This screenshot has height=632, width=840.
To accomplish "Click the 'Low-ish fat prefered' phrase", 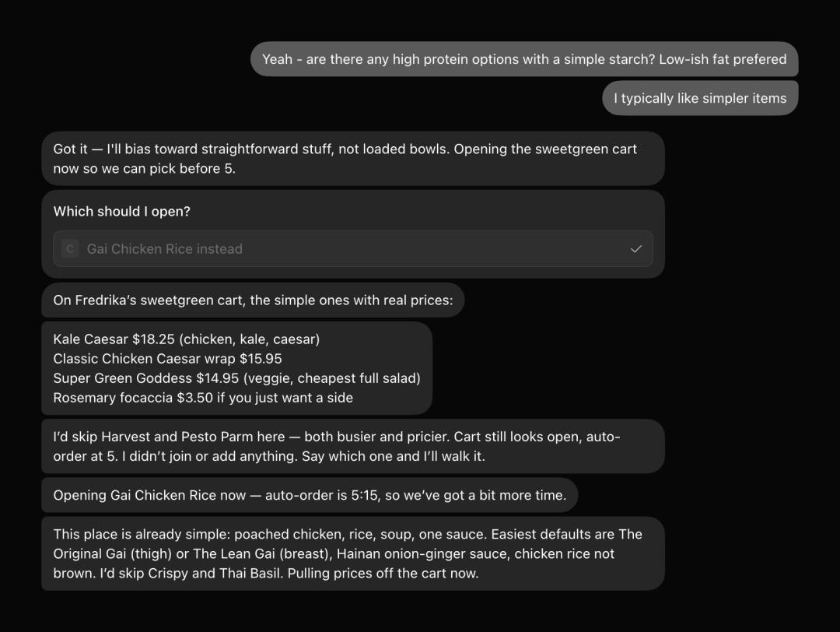I will point(723,59).
